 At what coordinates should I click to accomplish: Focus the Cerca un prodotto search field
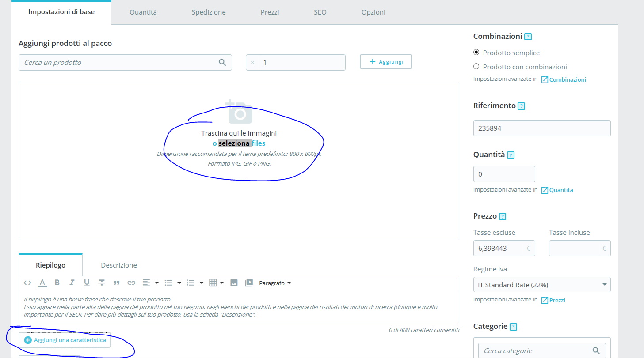tap(125, 62)
